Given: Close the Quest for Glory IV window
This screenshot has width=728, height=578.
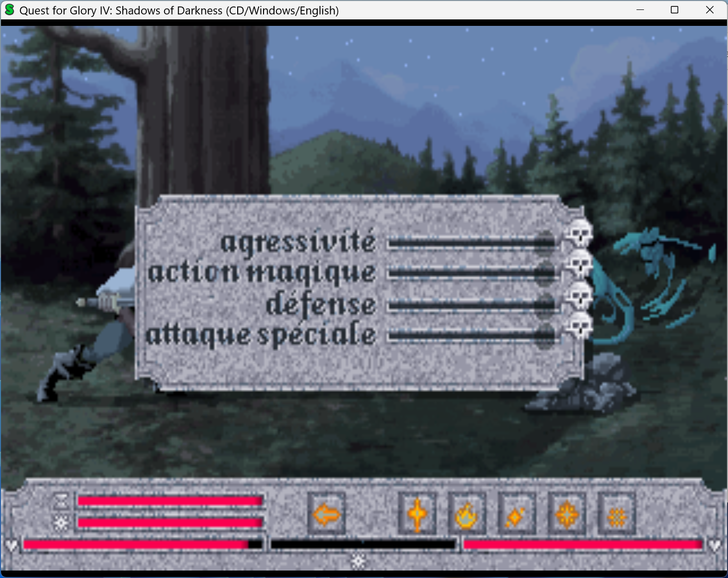Looking at the screenshot, I should coord(710,10).
